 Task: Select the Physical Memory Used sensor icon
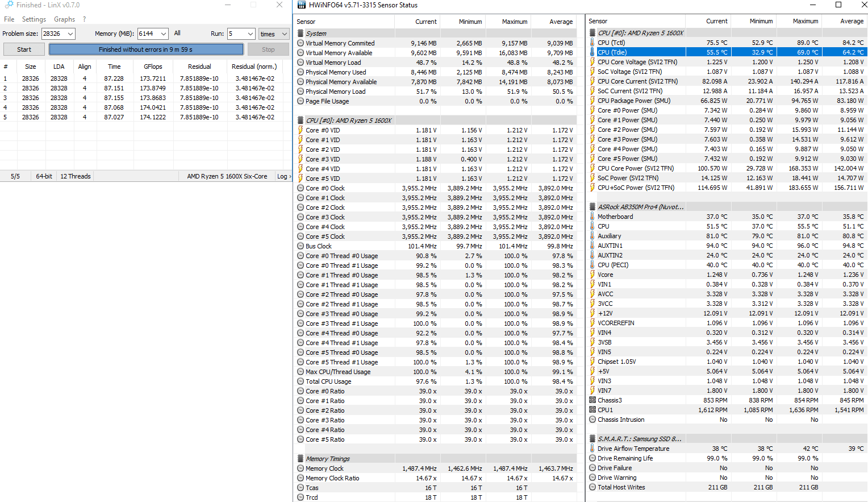click(x=301, y=72)
